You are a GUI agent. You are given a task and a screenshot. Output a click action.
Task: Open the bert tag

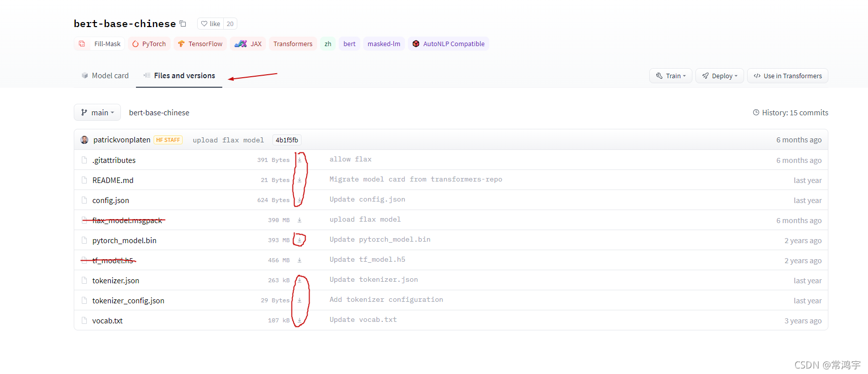click(349, 44)
